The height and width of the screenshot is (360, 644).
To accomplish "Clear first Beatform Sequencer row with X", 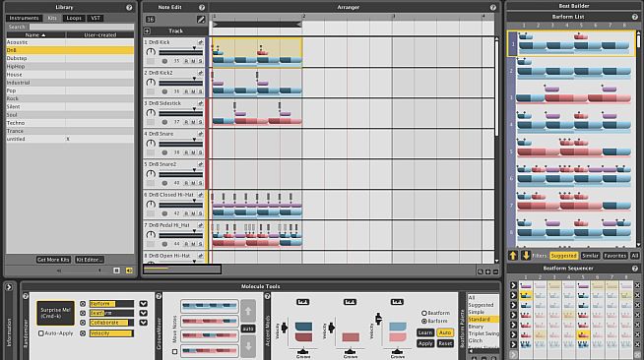I will pyautogui.click(x=637, y=285).
